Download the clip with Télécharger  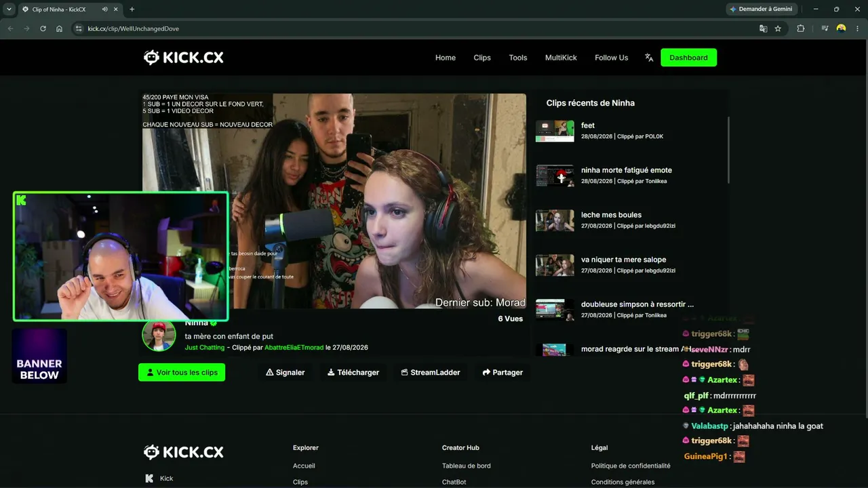tap(353, 372)
